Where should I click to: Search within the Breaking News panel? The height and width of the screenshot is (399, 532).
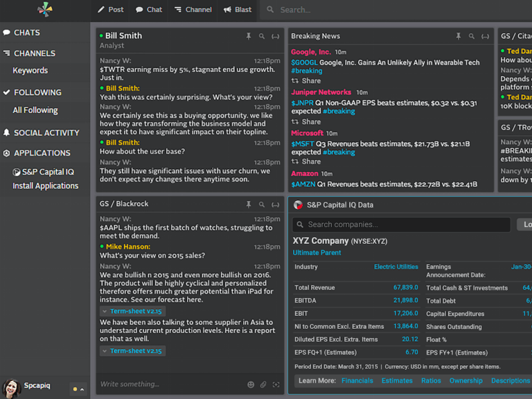point(471,36)
